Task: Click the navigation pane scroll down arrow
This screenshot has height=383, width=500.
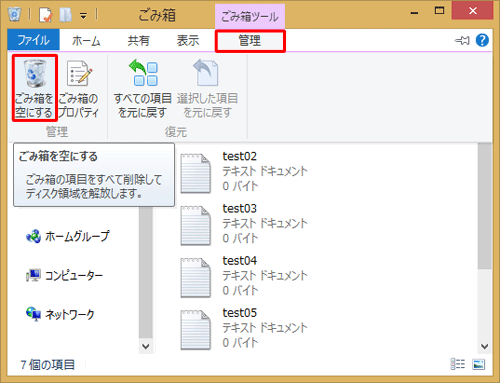Action: tap(146, 346)
